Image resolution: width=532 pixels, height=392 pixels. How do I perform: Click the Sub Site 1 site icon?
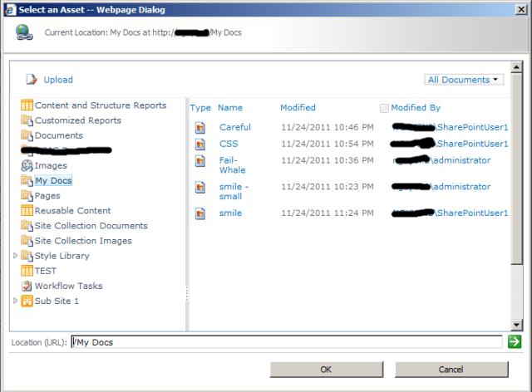[27, 301]
